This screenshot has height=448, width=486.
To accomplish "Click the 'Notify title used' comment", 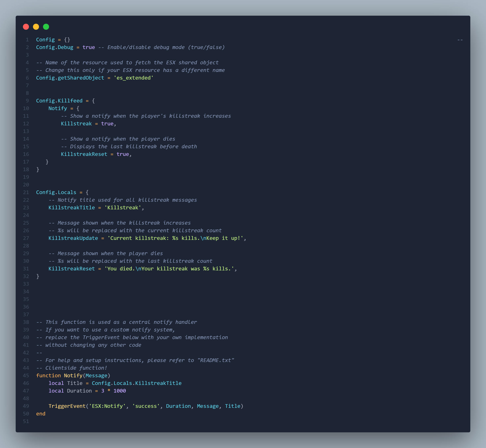I will 123,200.
